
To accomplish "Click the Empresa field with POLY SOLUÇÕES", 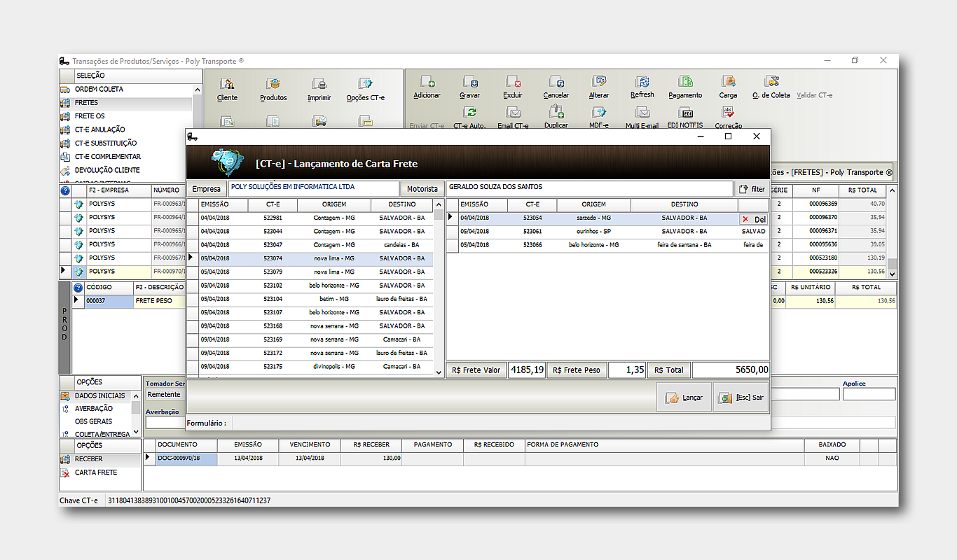I will point(313,188).
